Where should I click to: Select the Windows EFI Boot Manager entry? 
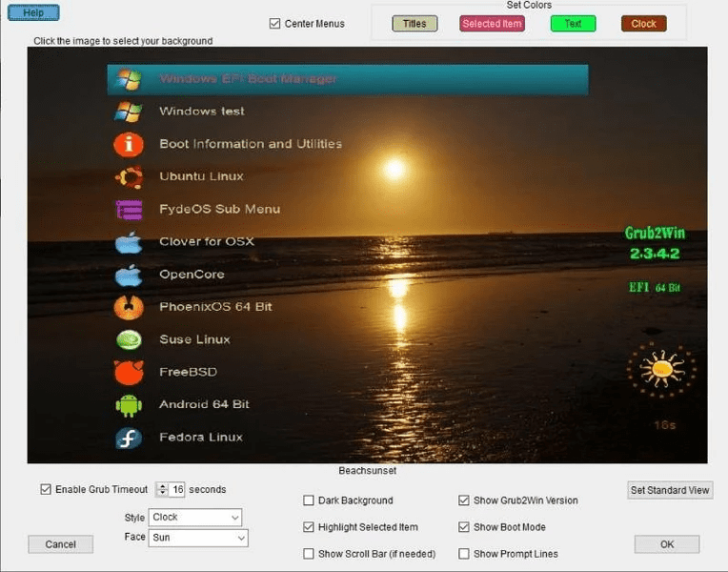348,79
